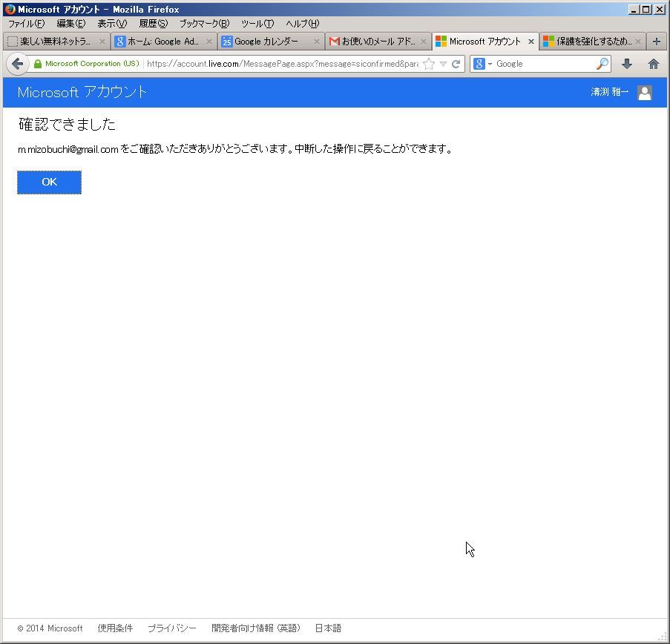The width and height of the screenshot is (670, 644).
Task: Switch to the 保護を強化するため tab
Action: click(x=593, y=42)
